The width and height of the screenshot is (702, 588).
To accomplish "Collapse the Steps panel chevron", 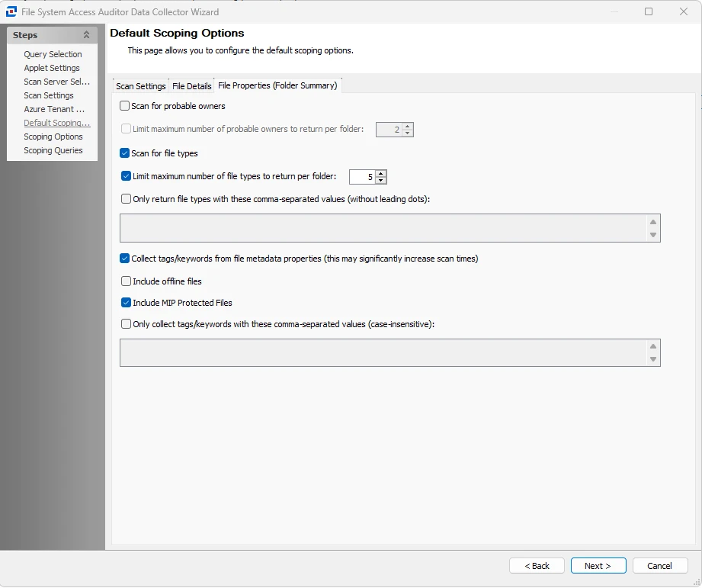I will coord(86,34).
